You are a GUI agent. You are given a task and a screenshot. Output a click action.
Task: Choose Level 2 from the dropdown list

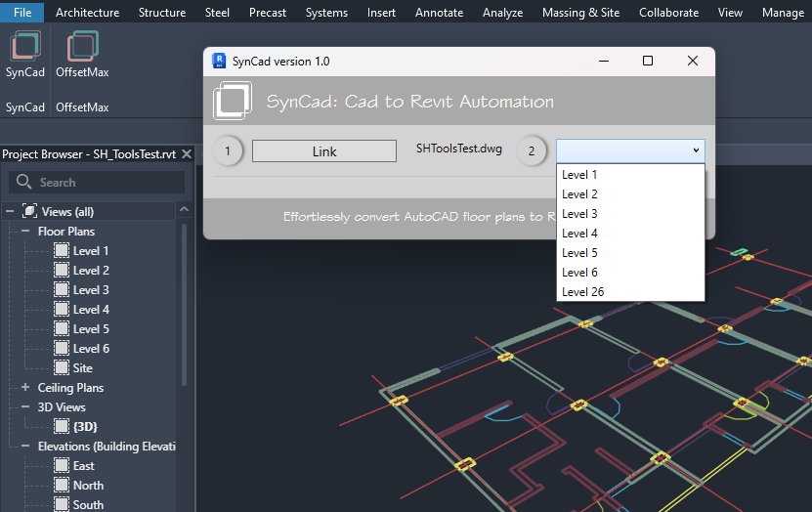click(x=630, y=194)
